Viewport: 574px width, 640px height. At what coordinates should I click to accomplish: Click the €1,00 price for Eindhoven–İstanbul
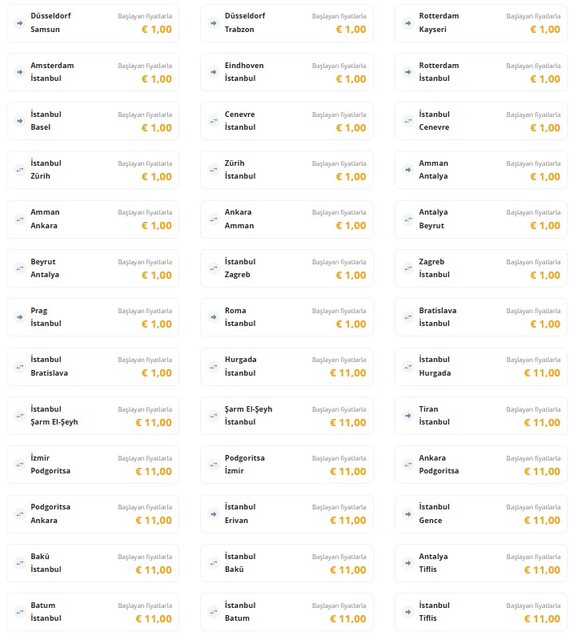click(351, 79)
